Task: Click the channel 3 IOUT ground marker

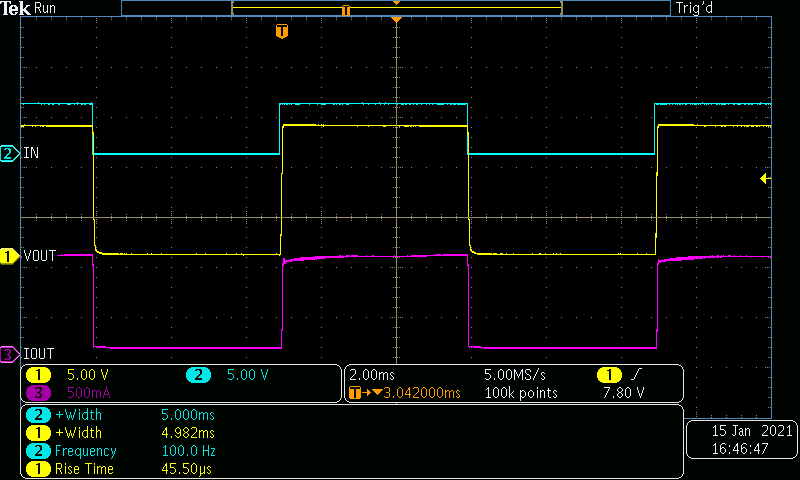Action: pyautogui.click(x=9, y=354)
